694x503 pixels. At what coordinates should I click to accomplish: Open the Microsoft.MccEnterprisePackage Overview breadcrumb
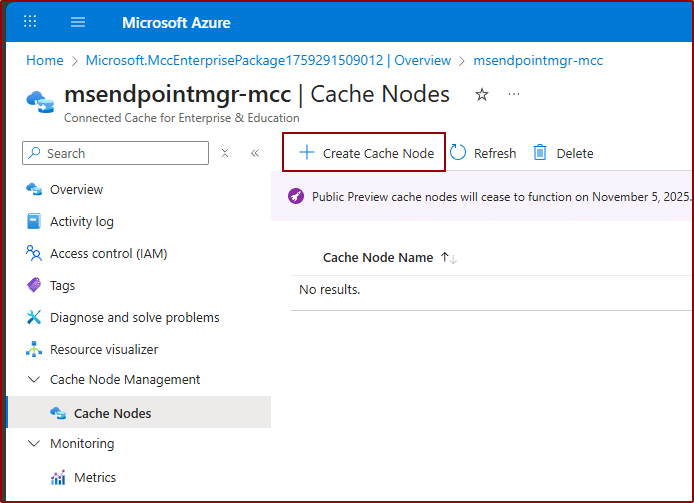(268, 60)
